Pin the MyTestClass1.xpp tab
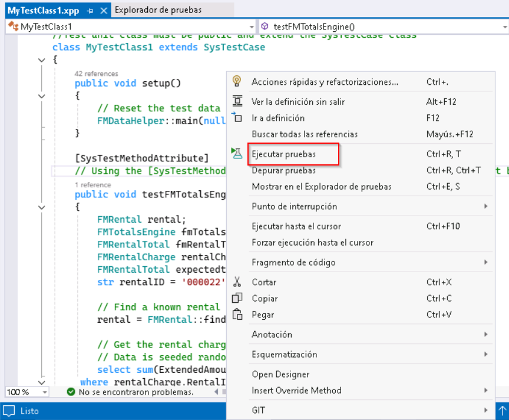509x420 pixels. [90, 11]
